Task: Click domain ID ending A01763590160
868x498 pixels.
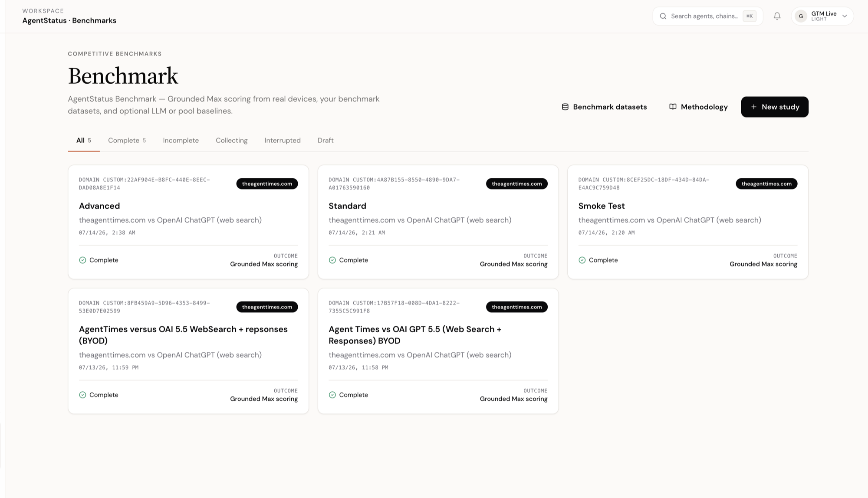Action: [x=394, y=183]
